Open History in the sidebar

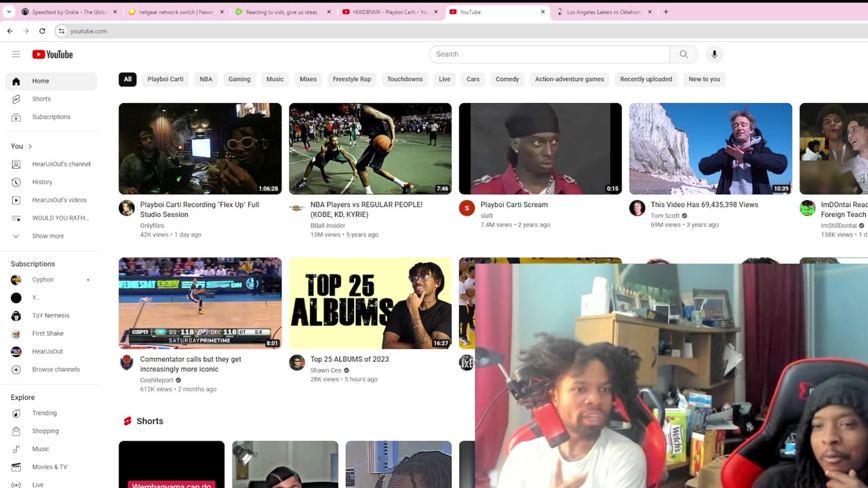coord(52,182)
